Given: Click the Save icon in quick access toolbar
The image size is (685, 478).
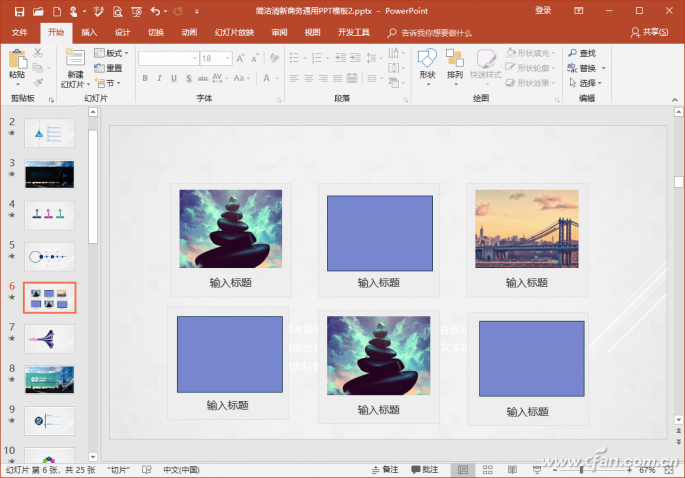Looking at the screenshot, I should coord(19,11).
